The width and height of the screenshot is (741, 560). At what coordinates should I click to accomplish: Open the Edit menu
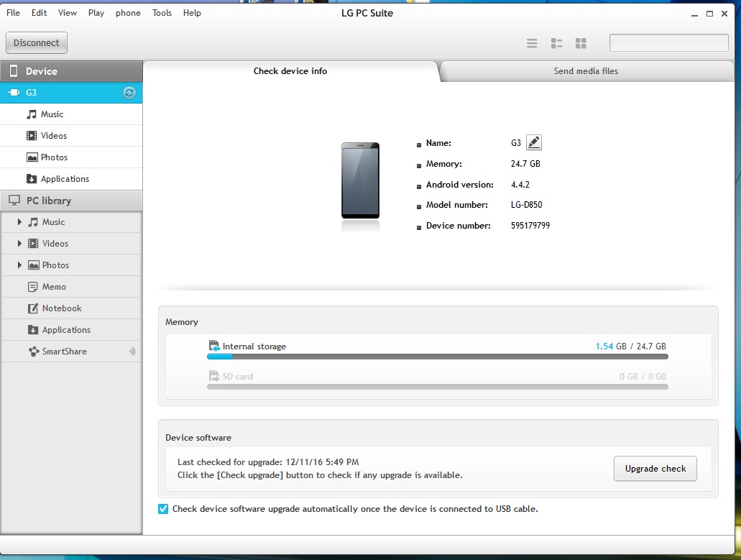click(40, 13)
